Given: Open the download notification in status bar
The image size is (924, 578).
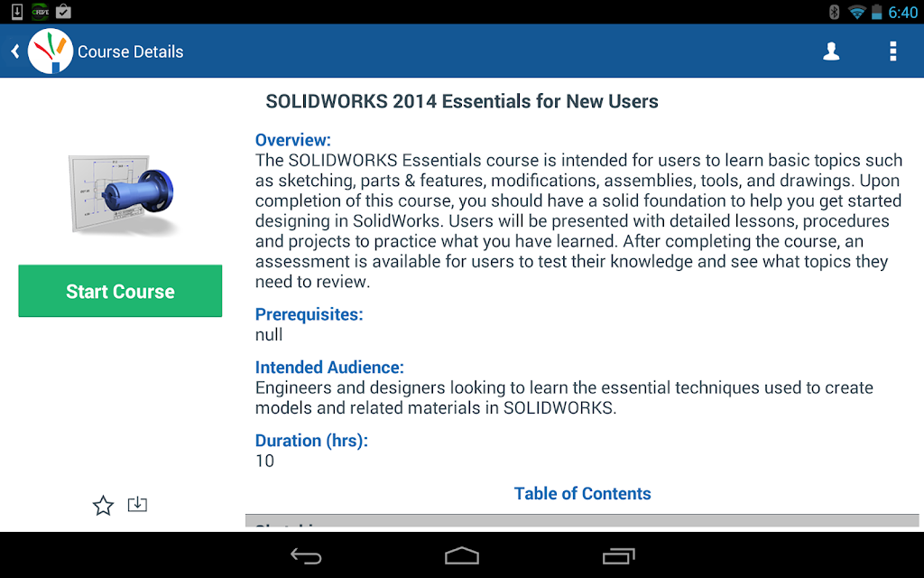Looking at the screenshot, I should [x=17, y=11].
